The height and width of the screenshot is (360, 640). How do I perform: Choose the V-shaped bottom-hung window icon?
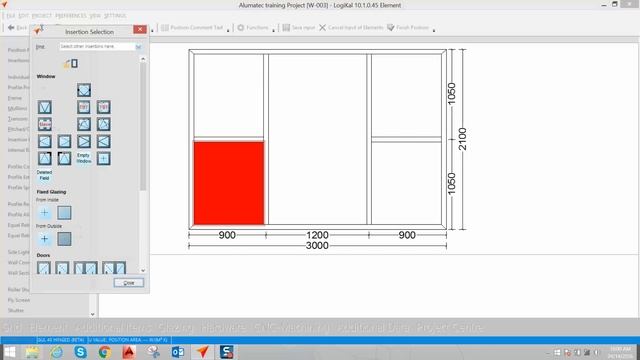(44, 107)
